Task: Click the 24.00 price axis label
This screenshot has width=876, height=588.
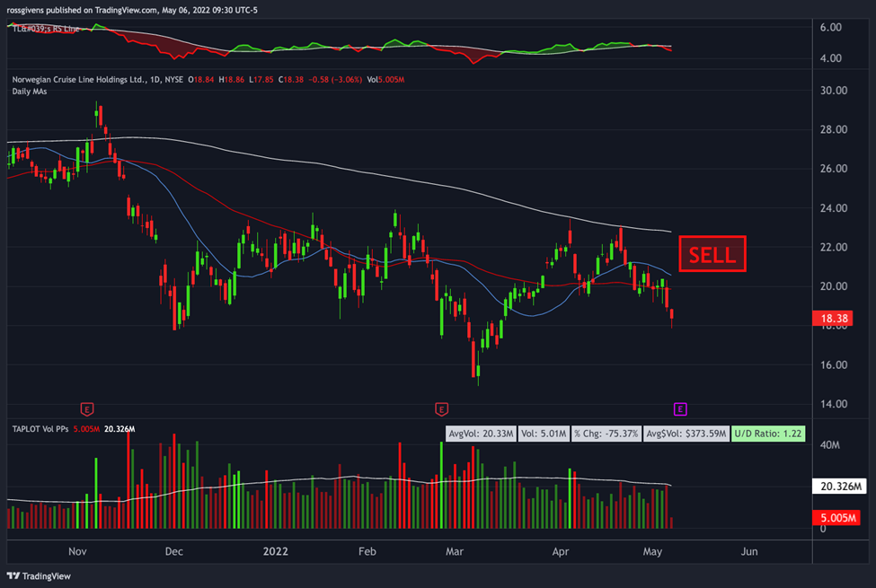Action: (x=834, y=208)
